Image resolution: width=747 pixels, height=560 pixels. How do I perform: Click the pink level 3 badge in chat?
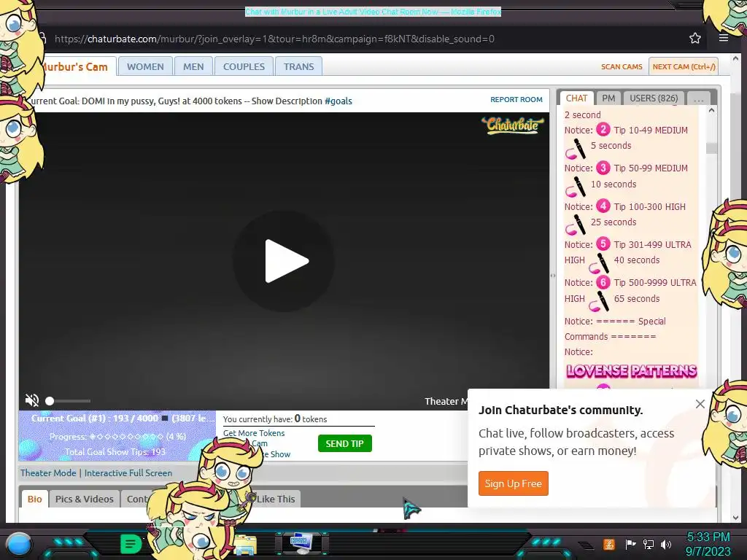pos(603,168)
